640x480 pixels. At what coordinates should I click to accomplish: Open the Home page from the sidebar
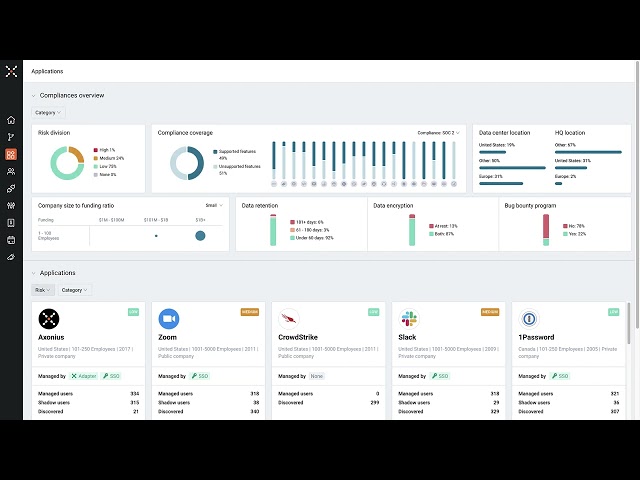click(x=11, y=120)
